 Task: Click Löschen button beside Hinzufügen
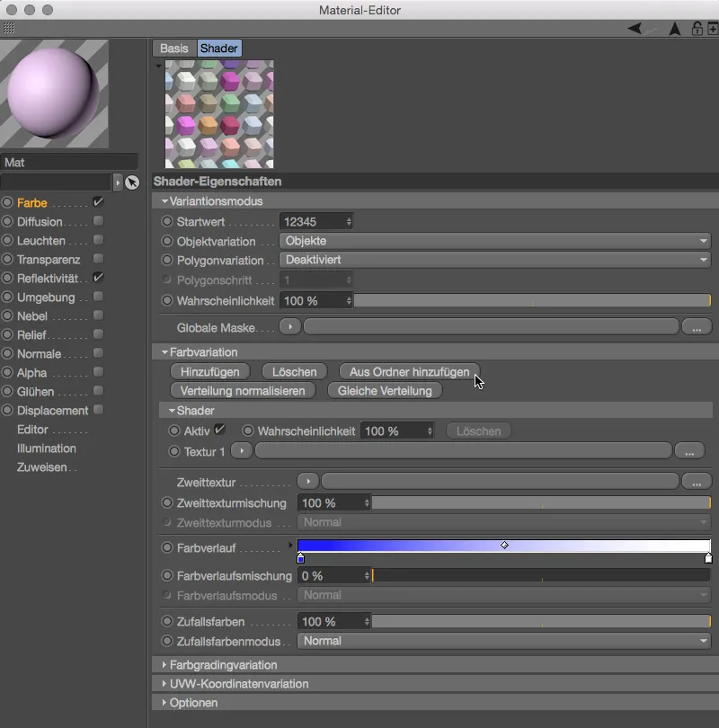pos(294,372)
